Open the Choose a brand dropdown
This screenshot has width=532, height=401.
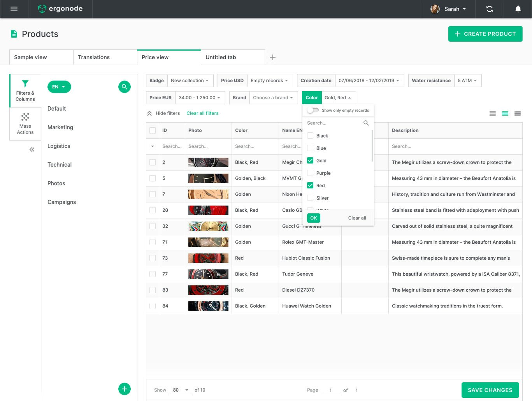[x=273, y=97]
